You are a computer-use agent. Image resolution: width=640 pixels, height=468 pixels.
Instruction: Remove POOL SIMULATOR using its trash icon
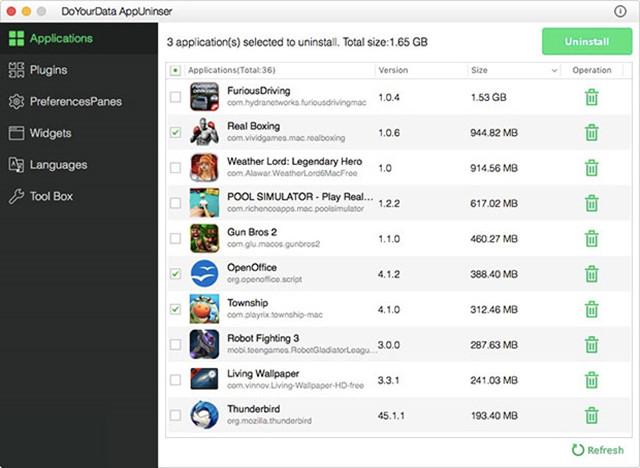click(x=591, y=203)
